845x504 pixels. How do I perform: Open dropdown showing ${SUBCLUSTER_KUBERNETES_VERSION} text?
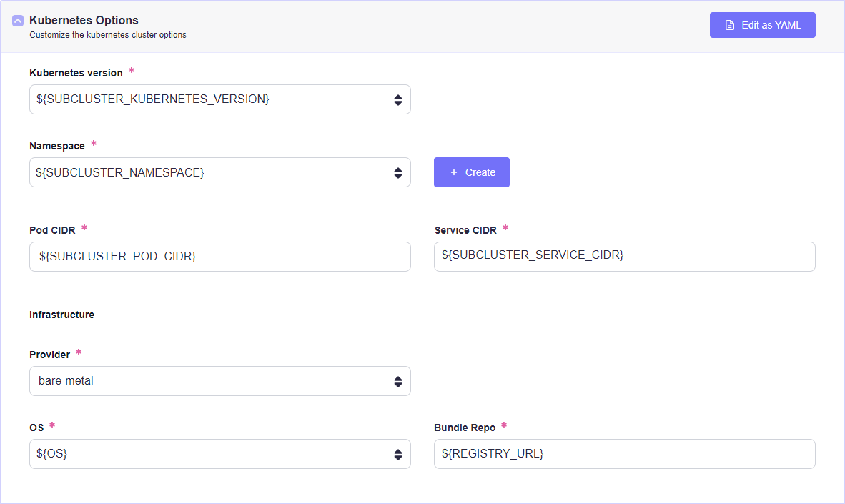point(153,99)
